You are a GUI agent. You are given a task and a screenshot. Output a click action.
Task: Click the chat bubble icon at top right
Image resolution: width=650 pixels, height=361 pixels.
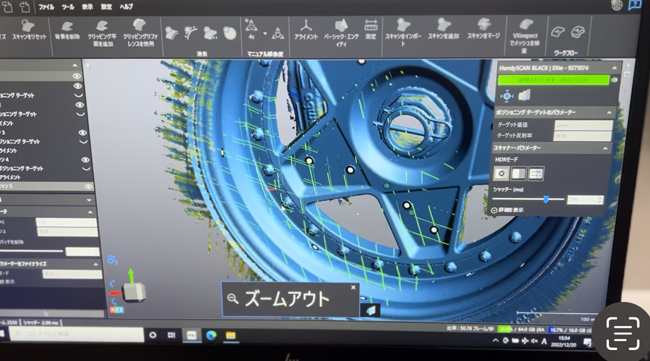[634, 5]
